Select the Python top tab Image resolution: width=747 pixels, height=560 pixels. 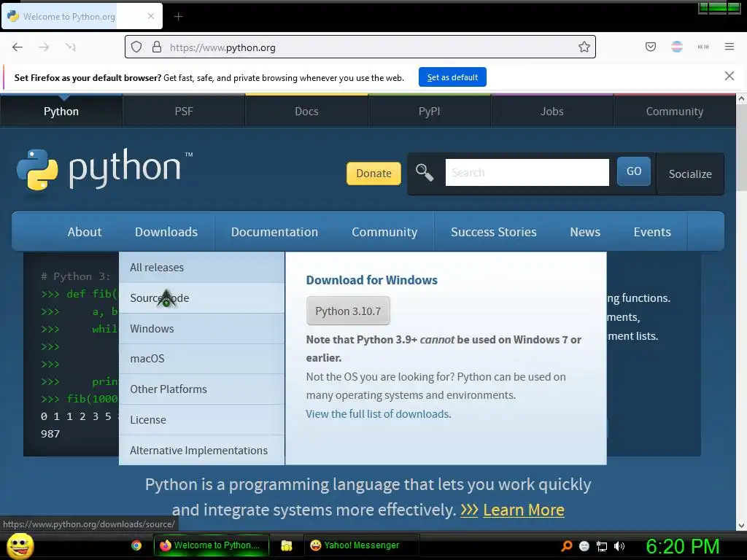click(x=61, y=112)
